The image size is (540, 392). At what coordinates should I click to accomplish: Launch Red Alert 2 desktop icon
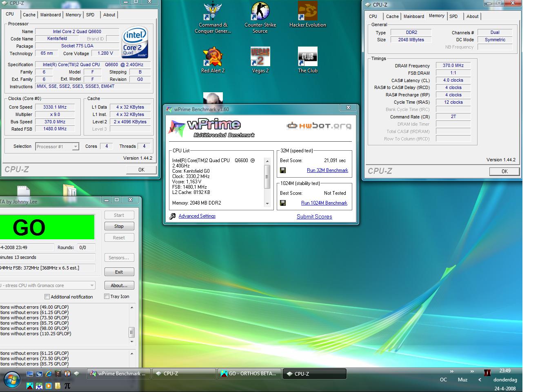213,60
